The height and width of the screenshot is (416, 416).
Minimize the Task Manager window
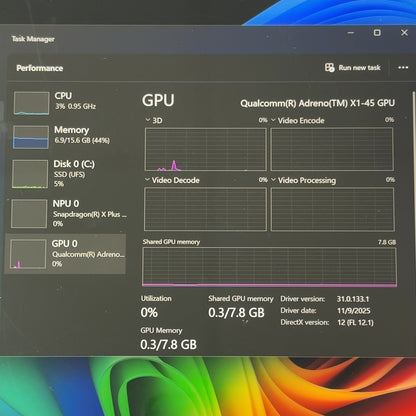pos(351,33)
